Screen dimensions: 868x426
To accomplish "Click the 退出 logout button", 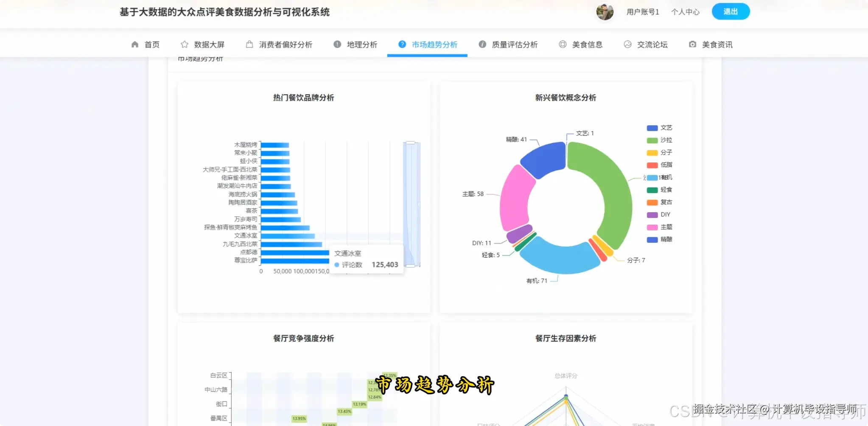I will (730, 11).
